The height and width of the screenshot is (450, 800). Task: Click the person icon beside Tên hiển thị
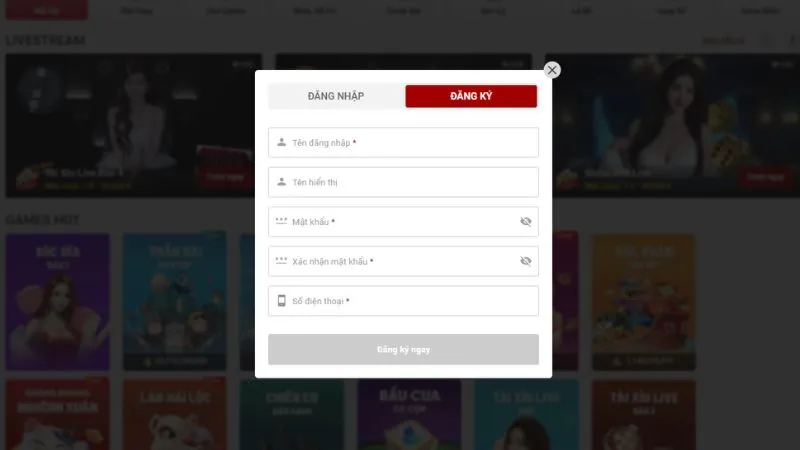point(281,182)
